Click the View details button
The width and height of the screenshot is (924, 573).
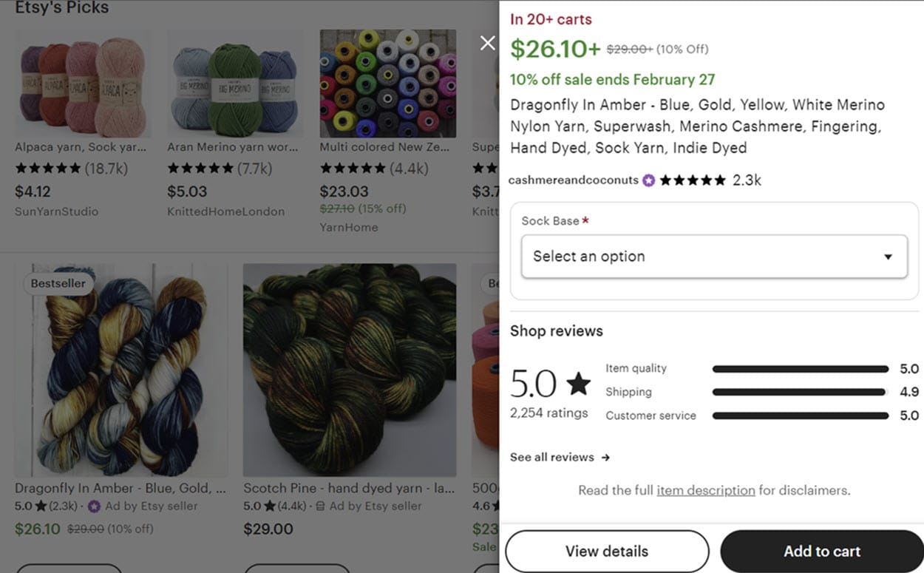[606, 551]
